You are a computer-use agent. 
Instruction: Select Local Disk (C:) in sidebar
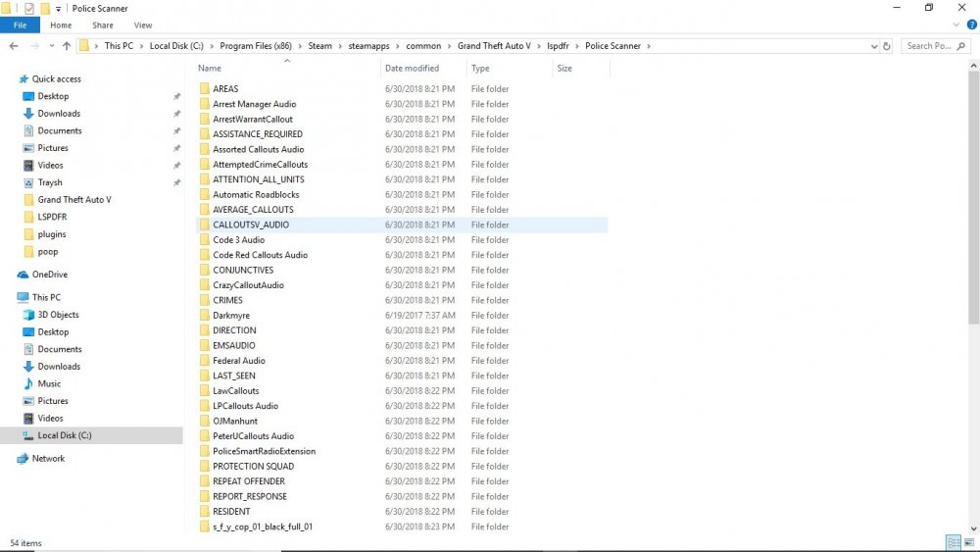(65, 435)
